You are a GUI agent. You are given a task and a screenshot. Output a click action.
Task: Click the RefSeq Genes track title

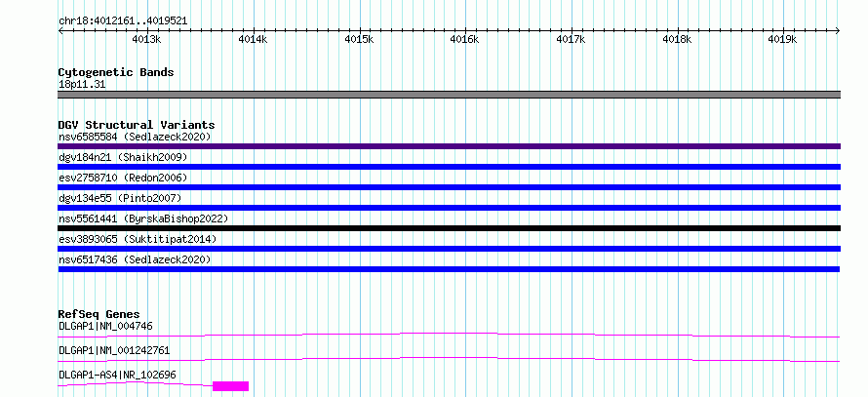click(x=99, y=314)
